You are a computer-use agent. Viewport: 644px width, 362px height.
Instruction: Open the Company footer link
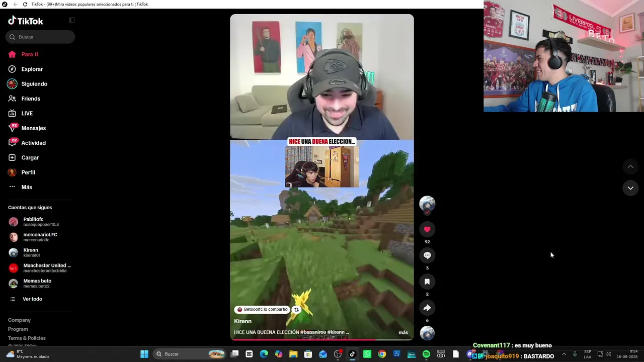click(x=19, y=320)
